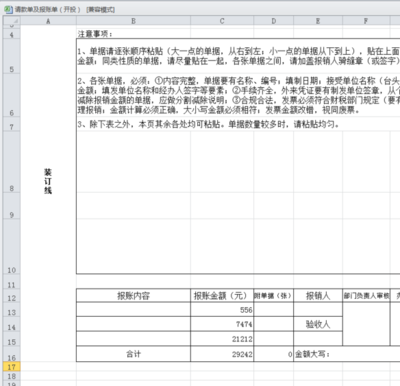Click the empty 附单据 cell in row 13

[274, 310]
